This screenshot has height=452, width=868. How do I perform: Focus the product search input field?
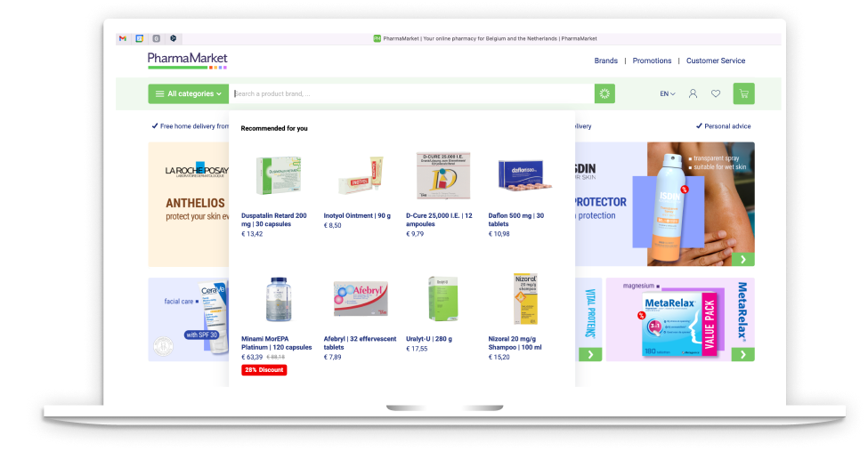click(x=412, y=93)
